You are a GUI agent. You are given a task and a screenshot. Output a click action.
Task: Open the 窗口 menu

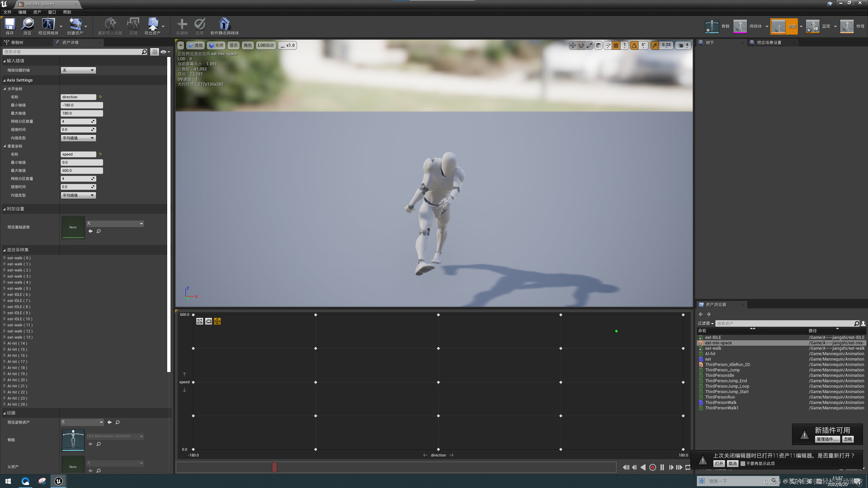(x=52, y=12)
